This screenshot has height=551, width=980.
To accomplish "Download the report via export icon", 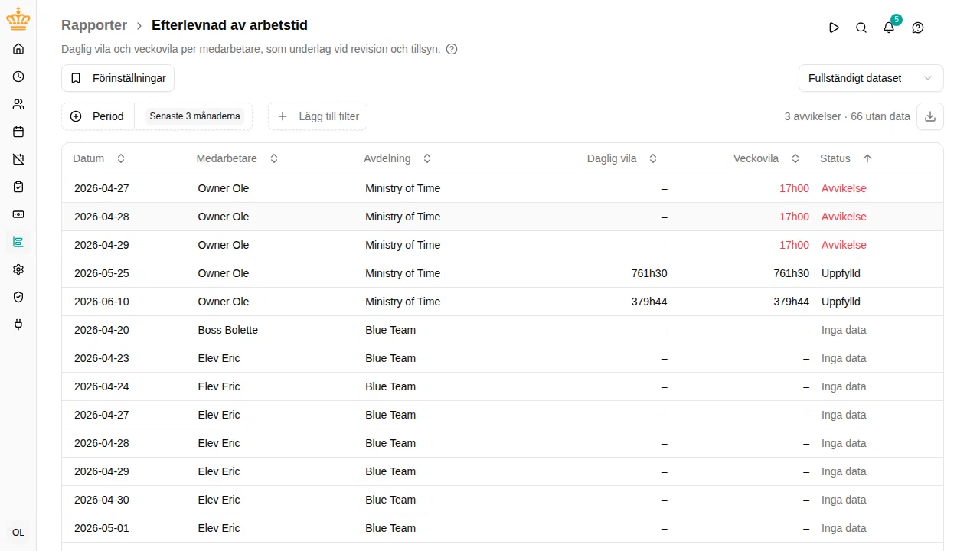I will tap(930, 116).
